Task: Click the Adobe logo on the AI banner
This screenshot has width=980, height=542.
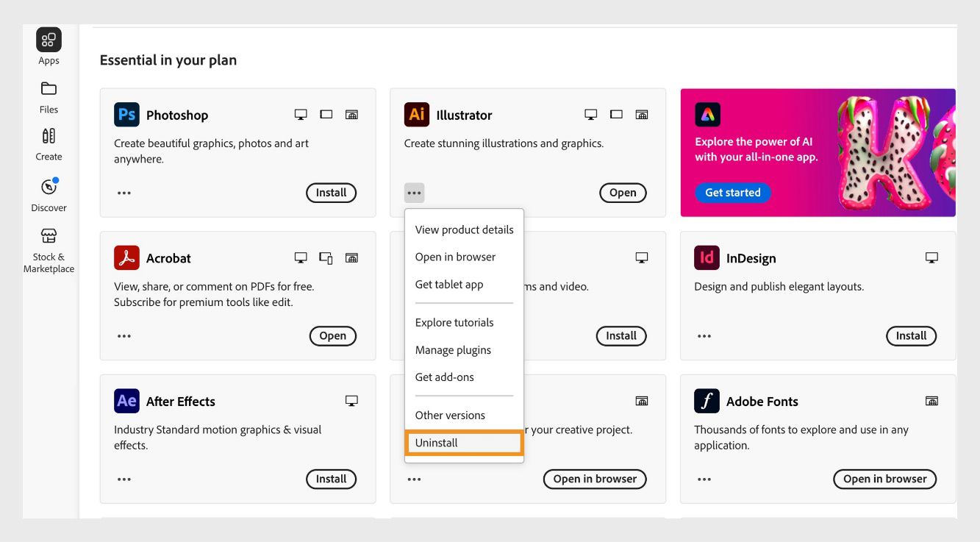Action: click(x=707, y=115)
